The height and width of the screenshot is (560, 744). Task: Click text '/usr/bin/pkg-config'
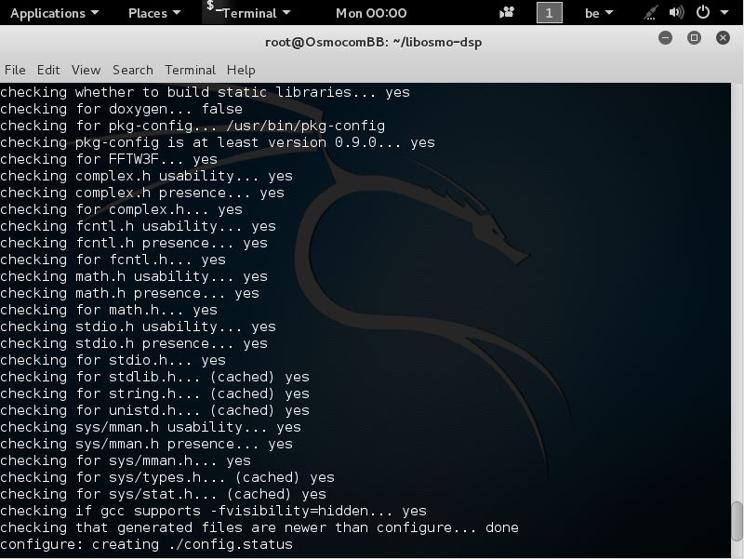(306, 126)
